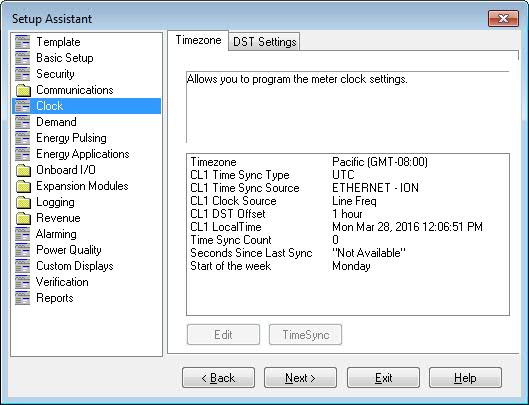Click the Reports screen icon
Viewport: 529px width, 405px height.
23,298
